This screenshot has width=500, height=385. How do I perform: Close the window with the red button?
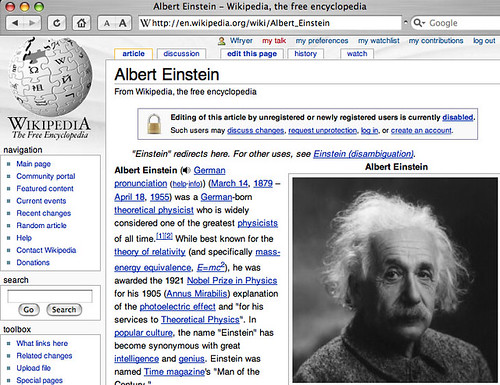pos(10,6)
